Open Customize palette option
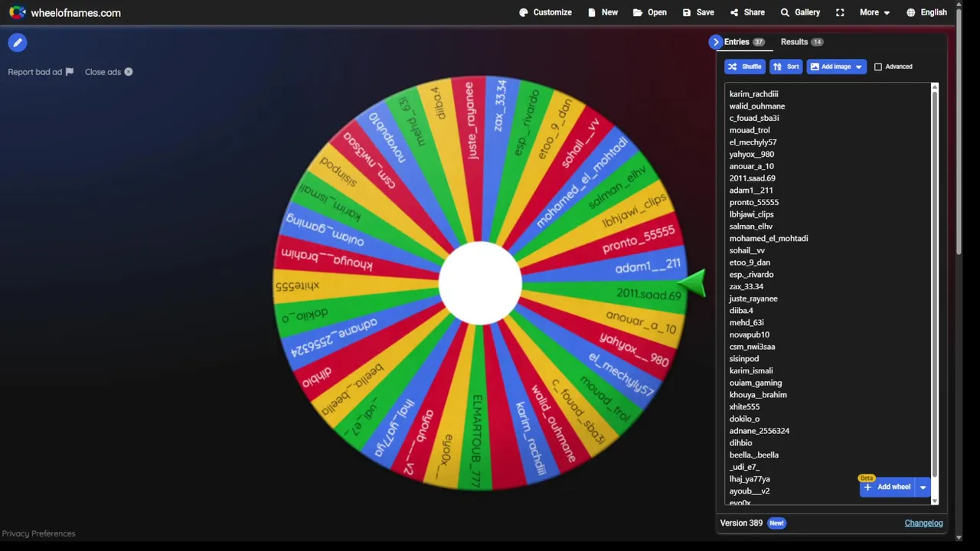This screenshot has height=551, width=980. coord(545,12)
